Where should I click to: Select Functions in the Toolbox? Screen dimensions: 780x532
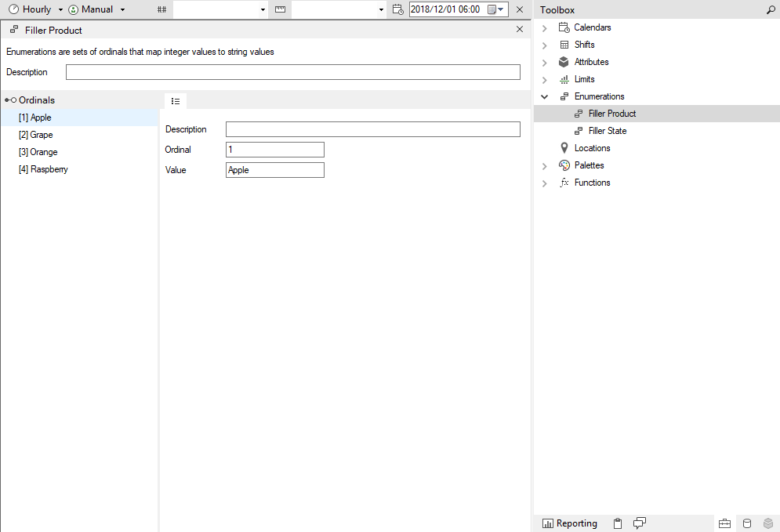click(592, 183)
